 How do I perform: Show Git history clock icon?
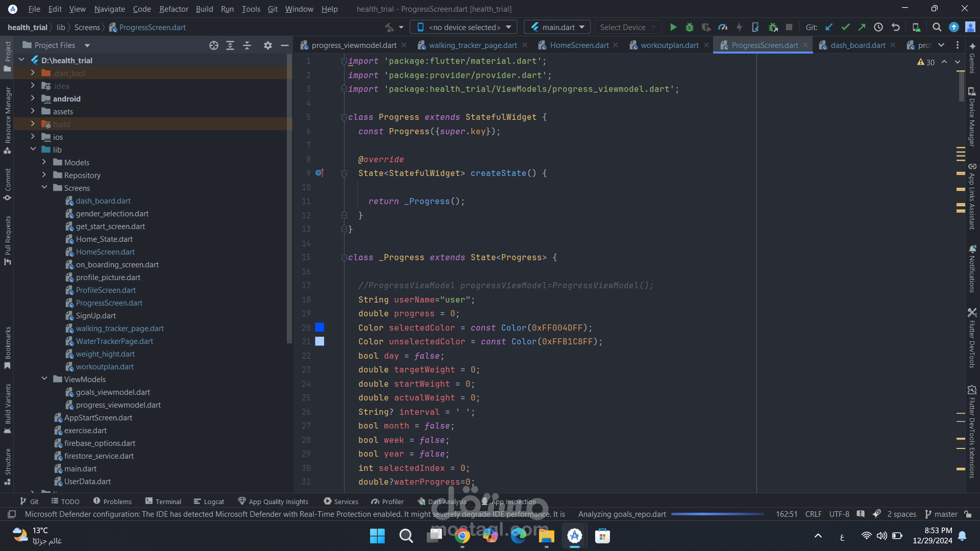(x=878, y=27)
